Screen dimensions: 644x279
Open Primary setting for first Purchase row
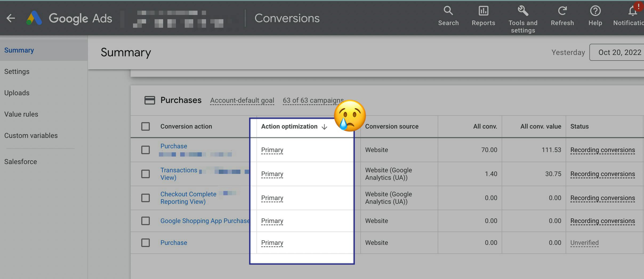(272, 150)
